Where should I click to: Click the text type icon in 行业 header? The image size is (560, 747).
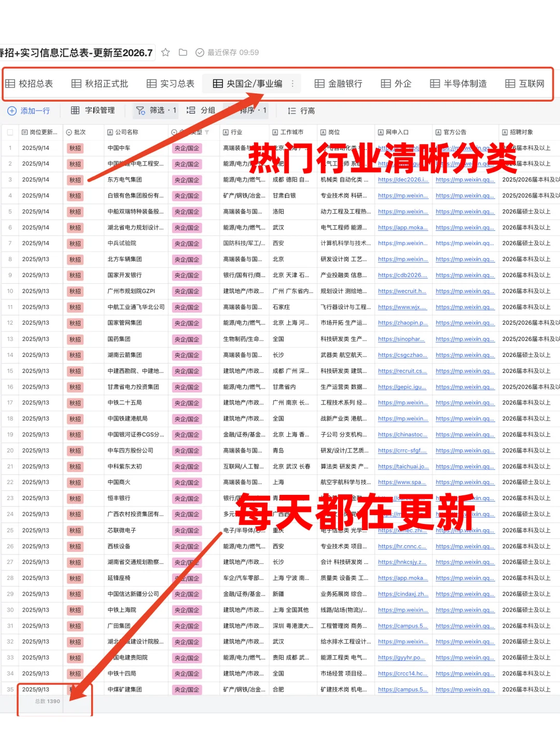coord(226,132)
